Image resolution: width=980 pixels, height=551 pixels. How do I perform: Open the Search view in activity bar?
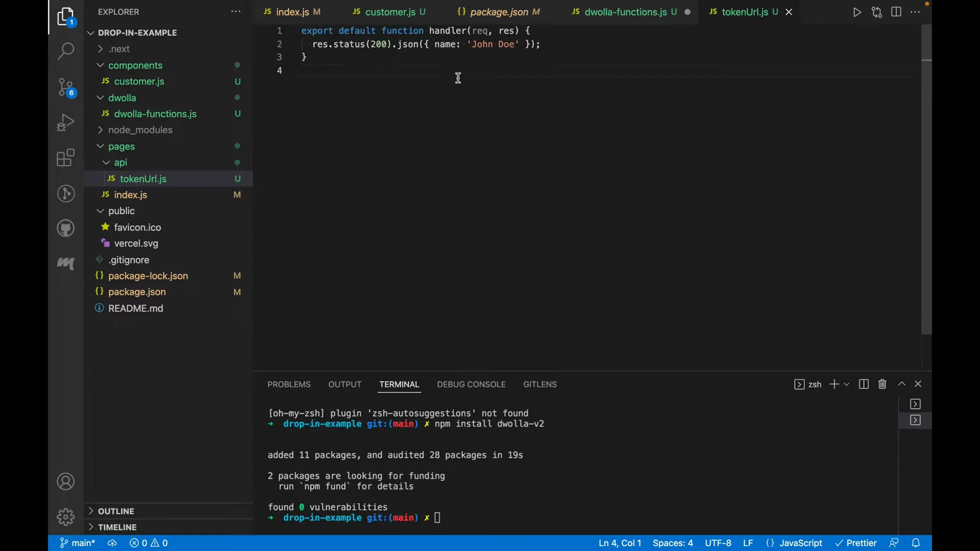tap(66, 51)
